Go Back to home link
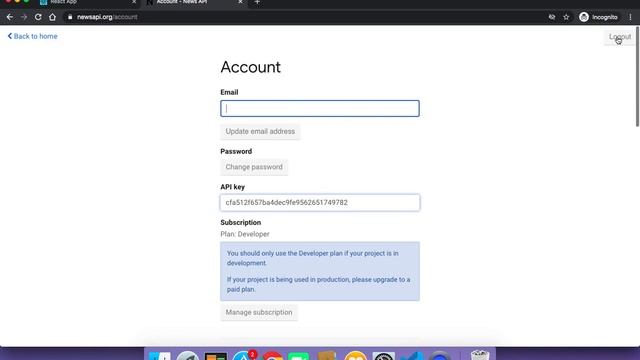The image size is (640, 360). 33,36
